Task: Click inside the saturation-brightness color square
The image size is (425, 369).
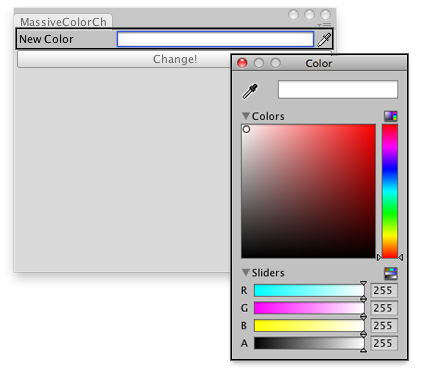Action: tap(309, 191)
